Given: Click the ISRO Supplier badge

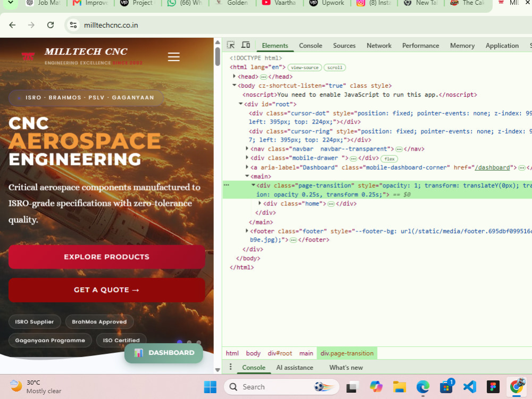Looking at the screenshot, I should click(35, 322).
